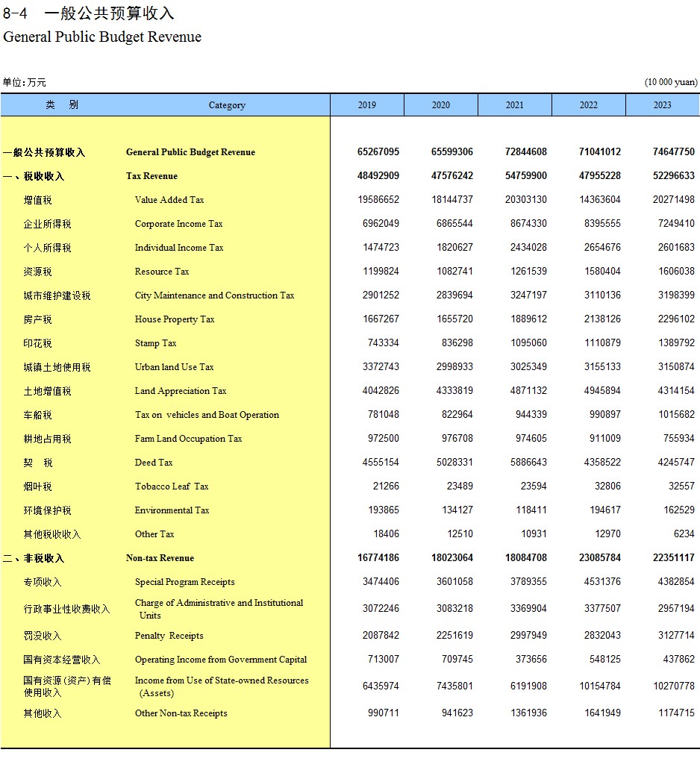Click Tax Revenue 2021 value 54759900
The width and height of the screenshot is (700, 773).
click(x=525, y=175)
